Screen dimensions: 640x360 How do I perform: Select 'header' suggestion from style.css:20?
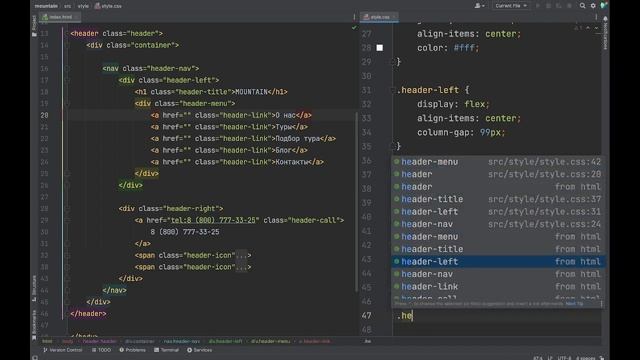[x=497, y=174]
